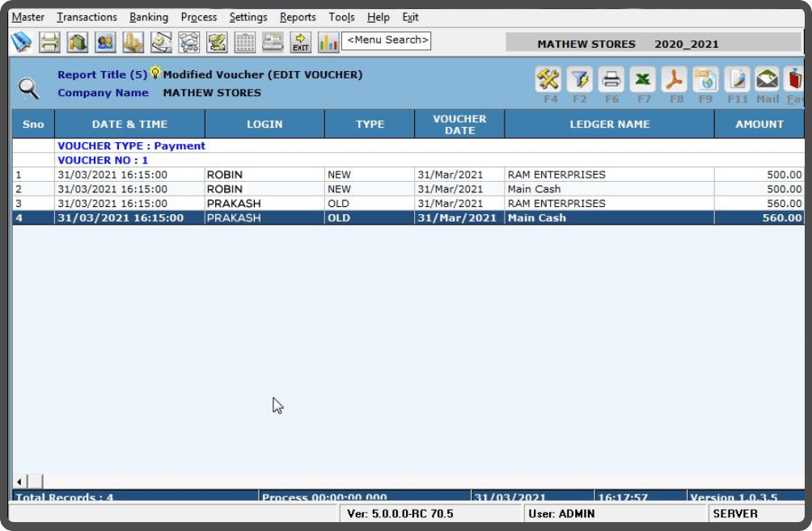
Task: Email the report via the Mail envelope icon
Action: [768, 79]
